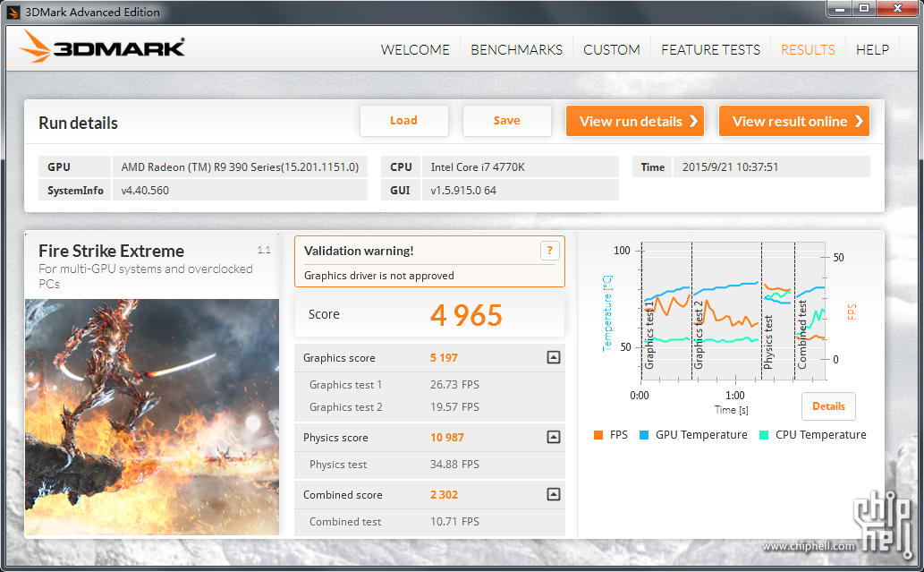Click Combined test result 10.71 FPS
The image size is (924, 572).
(x=454, y=521)
